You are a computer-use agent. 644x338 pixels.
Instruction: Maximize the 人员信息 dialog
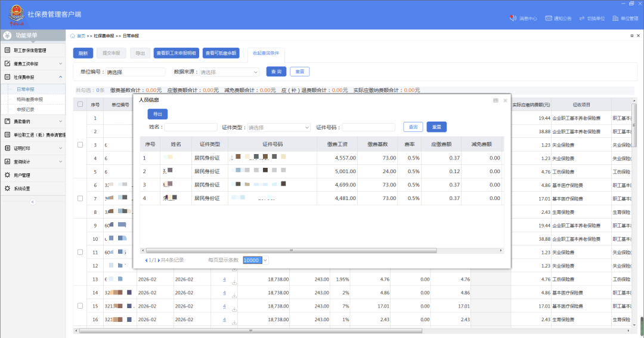tap(496, 100)
